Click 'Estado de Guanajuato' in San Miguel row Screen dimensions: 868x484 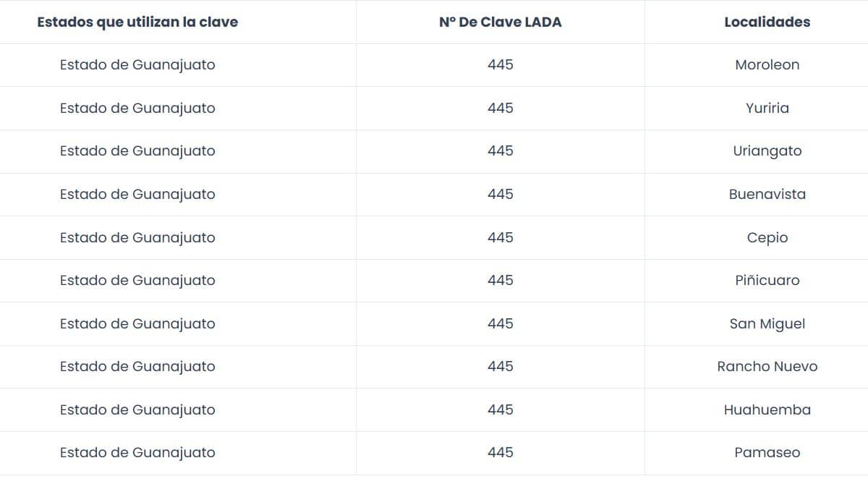pos(137,323)
